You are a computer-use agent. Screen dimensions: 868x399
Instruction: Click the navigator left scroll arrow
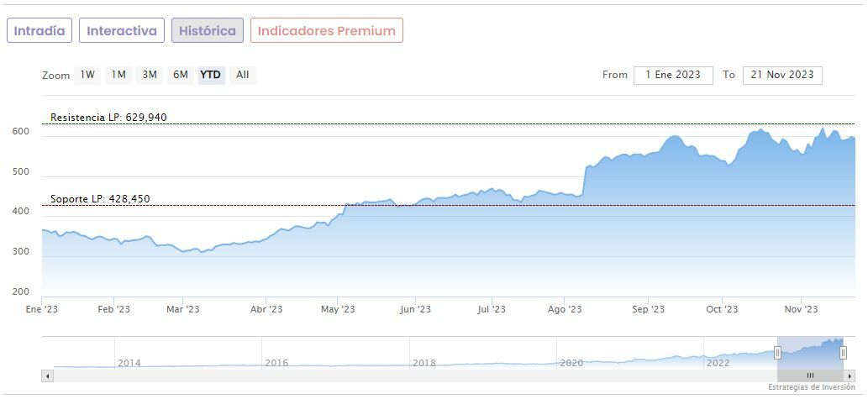click(47, 375)
